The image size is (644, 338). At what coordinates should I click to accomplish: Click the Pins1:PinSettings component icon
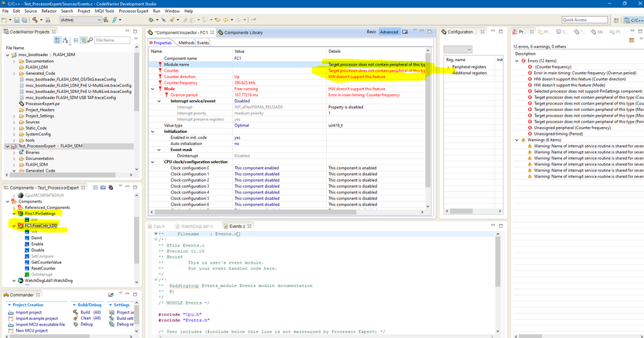click(21, 214)
